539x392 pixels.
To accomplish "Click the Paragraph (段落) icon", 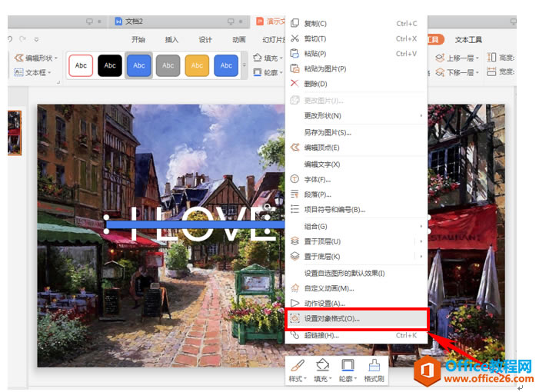I will click(294, 194).
